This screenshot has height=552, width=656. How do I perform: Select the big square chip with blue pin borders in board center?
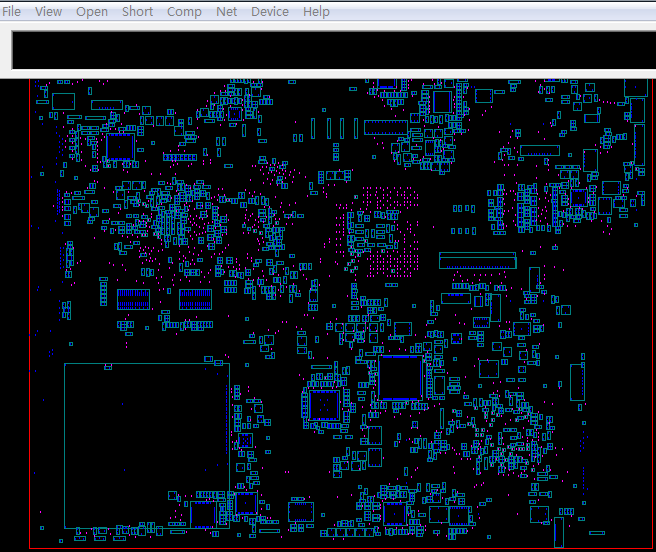coord(400,377)
